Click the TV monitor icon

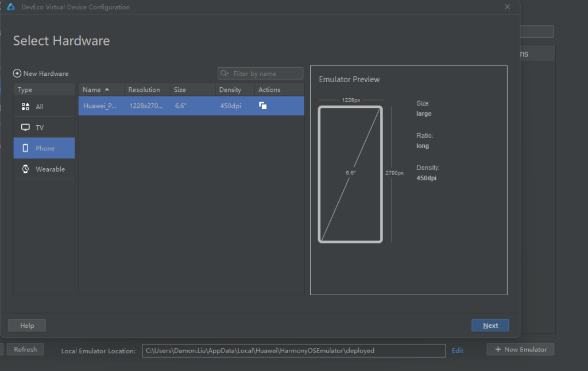25,127
